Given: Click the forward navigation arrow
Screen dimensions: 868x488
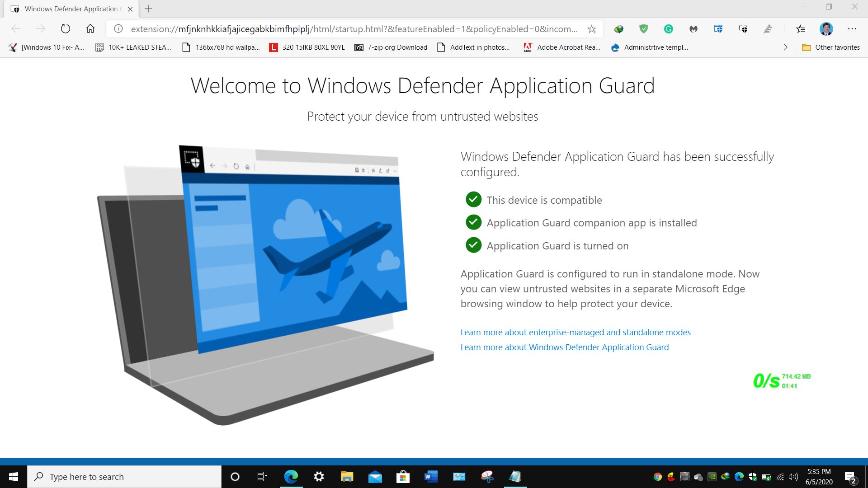Looking at the screenshot, I should click(x=41, y=29).
